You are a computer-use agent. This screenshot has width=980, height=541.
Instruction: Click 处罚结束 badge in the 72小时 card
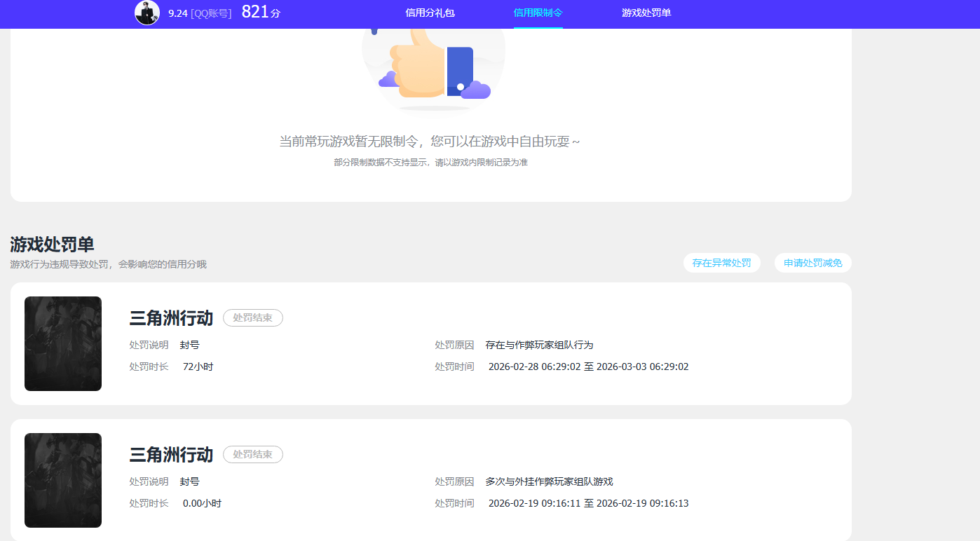coord(253,317)
